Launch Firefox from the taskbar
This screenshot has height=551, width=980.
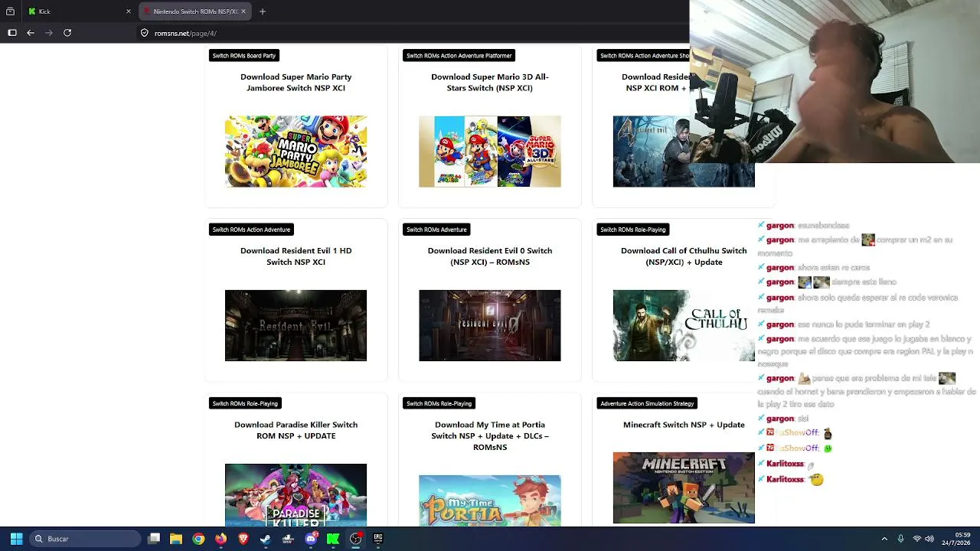pos(221,539)
